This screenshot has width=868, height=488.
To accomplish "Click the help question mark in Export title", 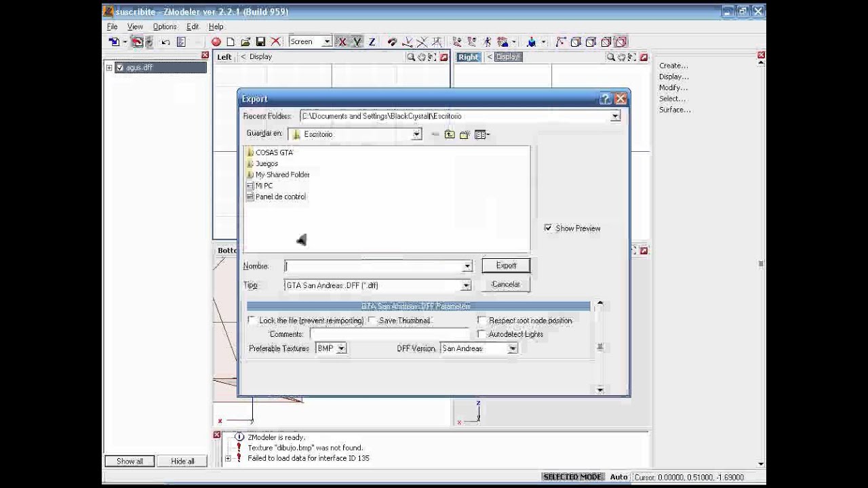I will pos(606,99).
